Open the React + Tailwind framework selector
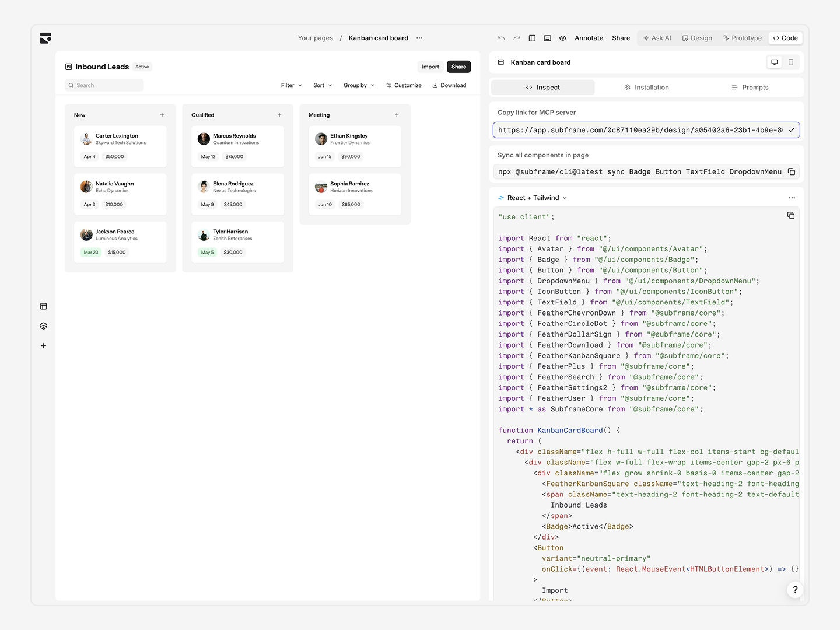This screenshot has width=840, height=630. point(532,198)
